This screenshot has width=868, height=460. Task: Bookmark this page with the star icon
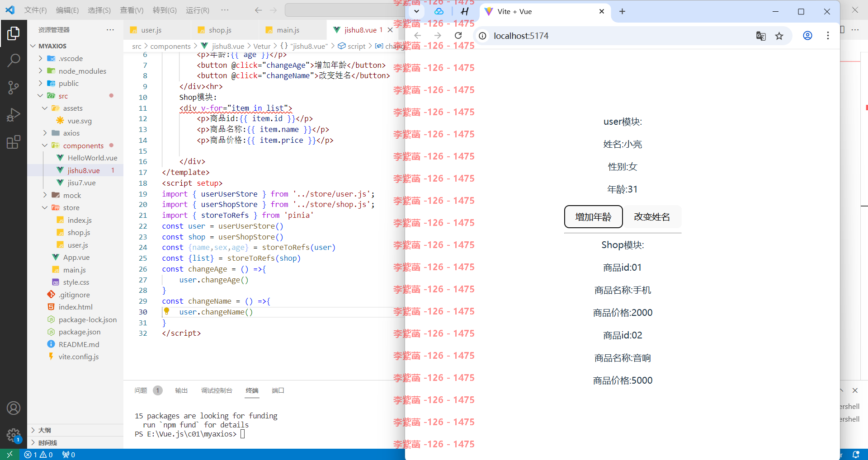coord(779,36)
